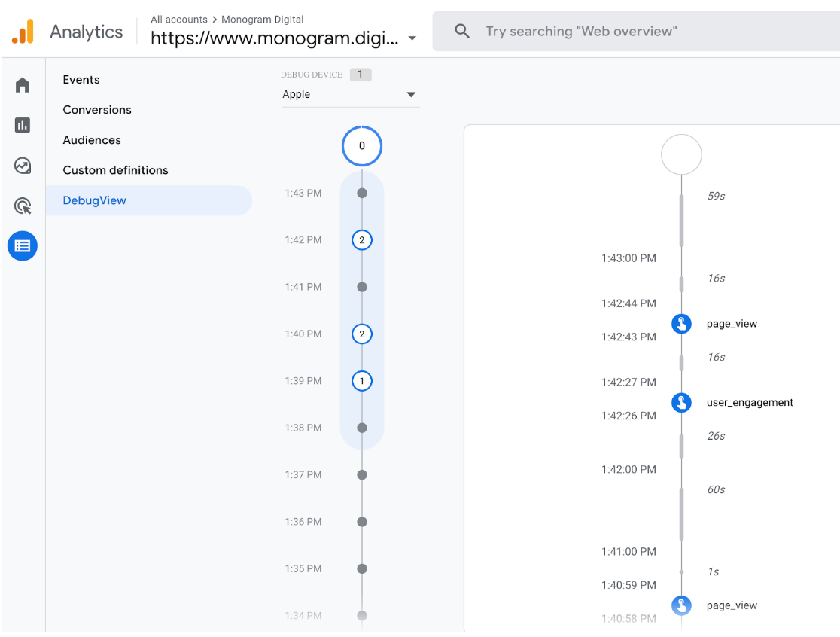
Task: Select the 1:39 PM marker with one event
Action: (x=362, y=381)
